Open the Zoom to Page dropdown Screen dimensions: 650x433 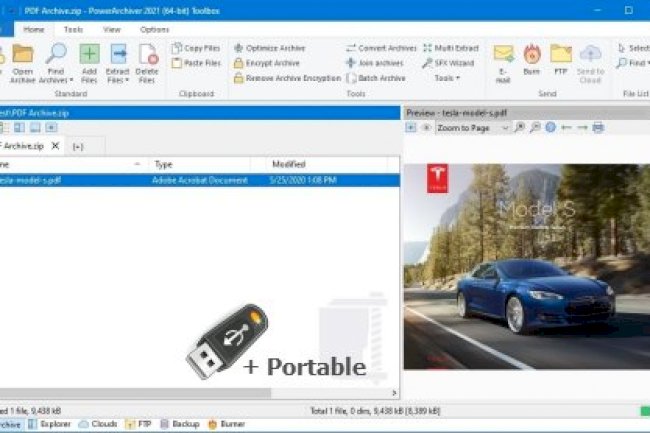coord(473,128)
